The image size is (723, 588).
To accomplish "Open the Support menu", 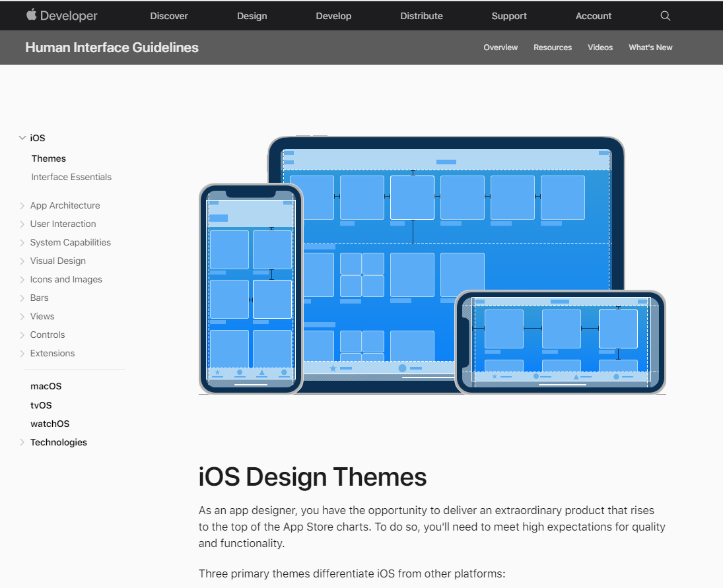I will tap(509, 16).
